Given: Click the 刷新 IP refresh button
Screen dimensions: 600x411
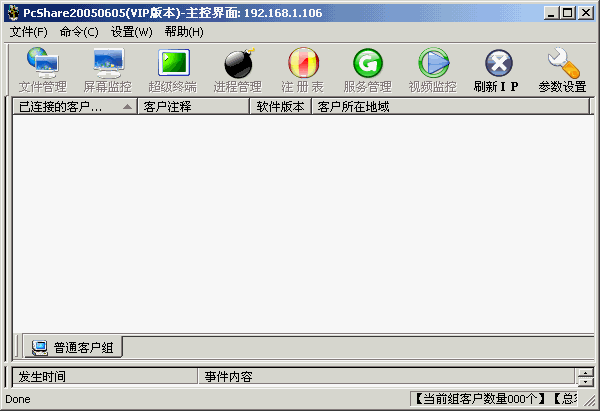Looking at the screenshot, I should tap(497, 71).
